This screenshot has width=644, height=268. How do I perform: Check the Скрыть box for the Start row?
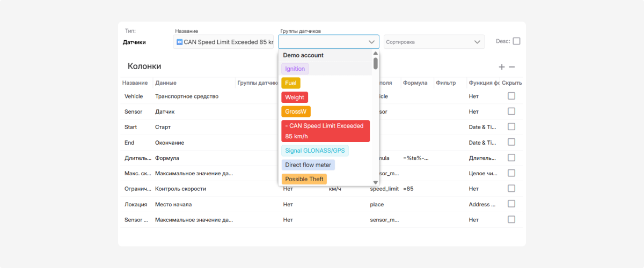point(511,126)
